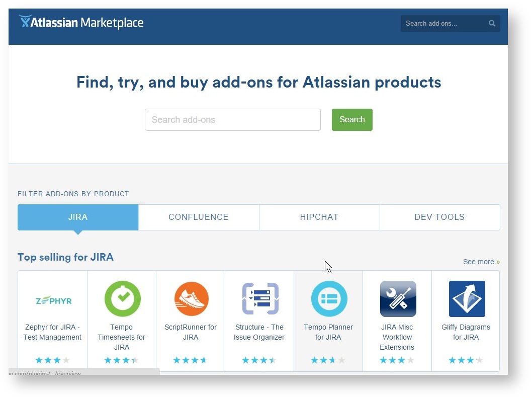The height and width of the screenshot is (399, 532).
Task: Open Tempo Timesheets for JIRA title link
Action: pos(122,337)
